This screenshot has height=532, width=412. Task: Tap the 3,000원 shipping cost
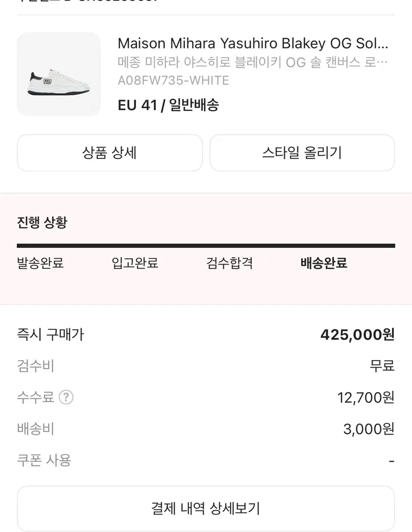[369, 429]
